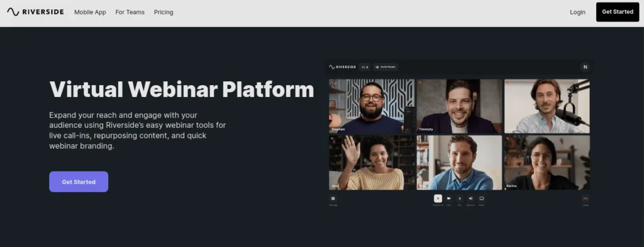Click the Riverside logo inside the preview
The image size is (644, 247).
(x=343, y=67)
